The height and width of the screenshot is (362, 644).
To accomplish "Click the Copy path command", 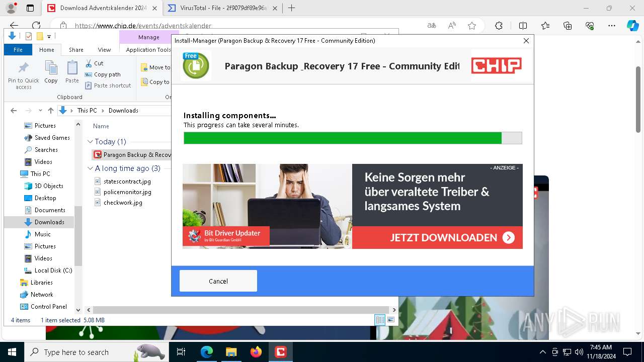I will (103, 74).
